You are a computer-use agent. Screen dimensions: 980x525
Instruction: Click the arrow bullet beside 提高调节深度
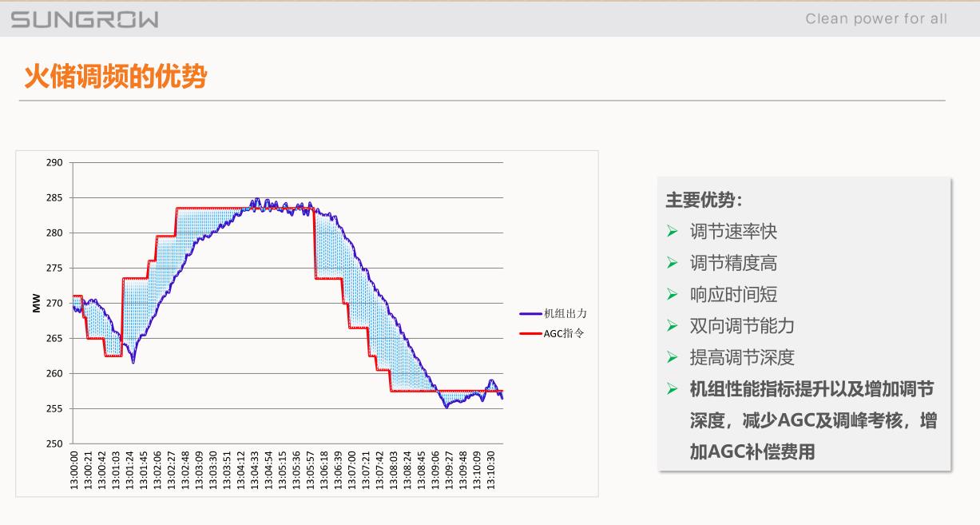673,357
